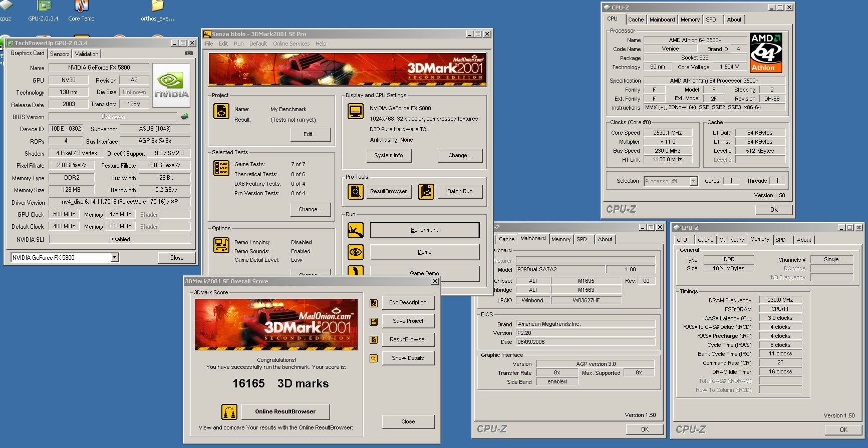Click the Save Project floppy icon

[374, 322]
